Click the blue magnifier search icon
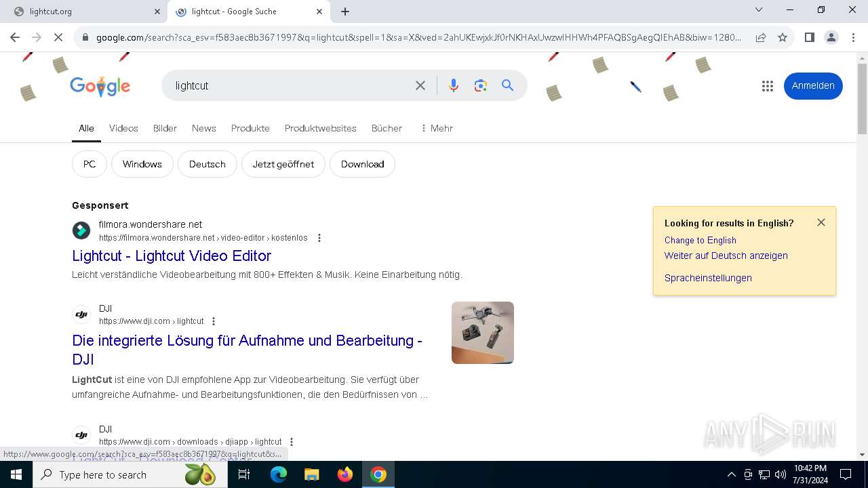 tap(507, 85)
